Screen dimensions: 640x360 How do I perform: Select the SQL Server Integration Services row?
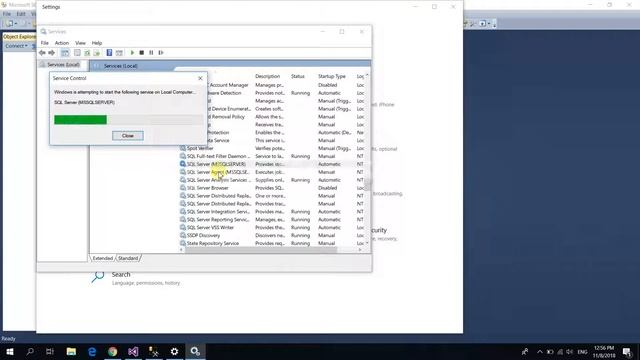click(x=271, y=211)
